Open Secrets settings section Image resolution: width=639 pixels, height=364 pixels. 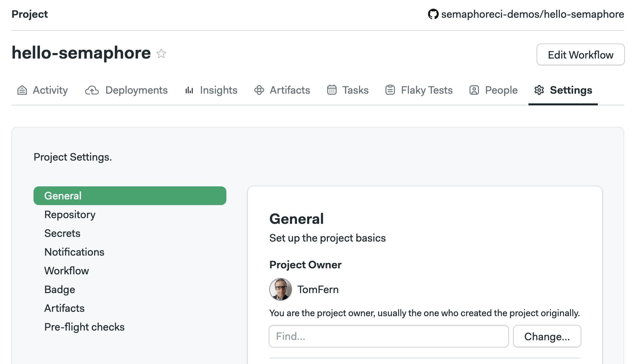62,233
